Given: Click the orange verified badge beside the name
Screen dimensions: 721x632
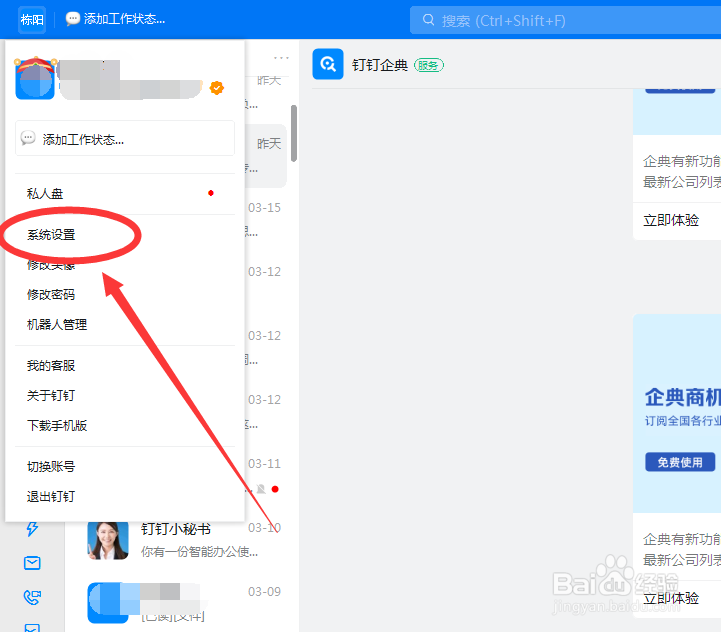Looking at the screenshot, I should (217, 87).
